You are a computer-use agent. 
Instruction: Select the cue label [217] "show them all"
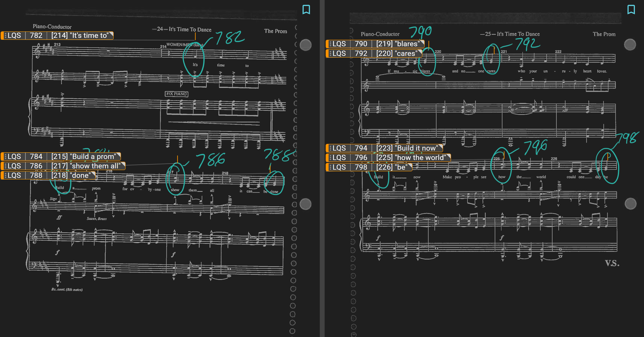click(86, 166)
